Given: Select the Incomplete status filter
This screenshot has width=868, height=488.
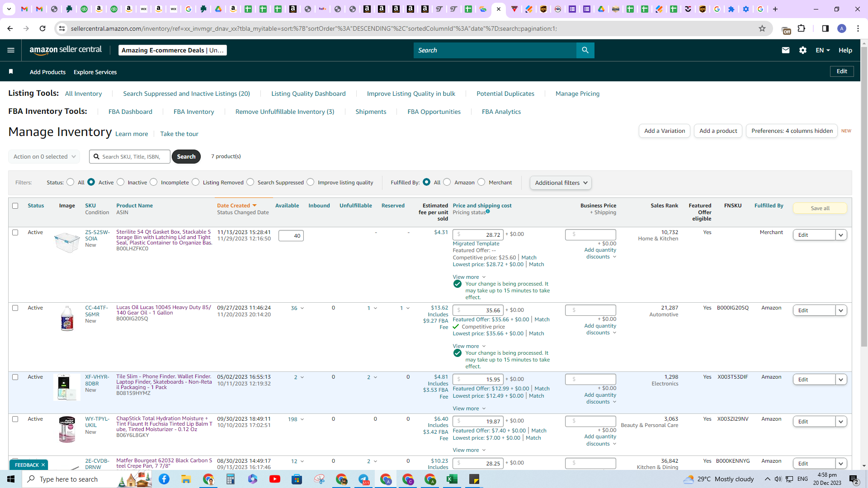Looking at the screenshot, I should (x=154, y=182).
